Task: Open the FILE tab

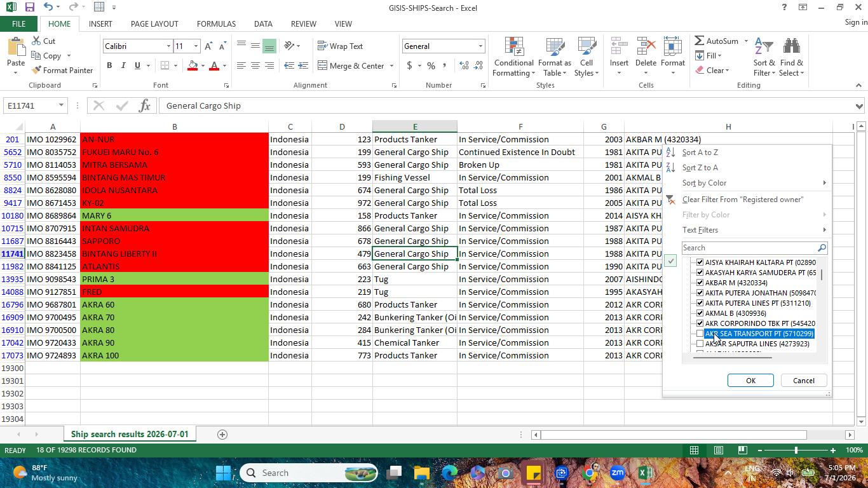Action: click(x=18, y=24)
